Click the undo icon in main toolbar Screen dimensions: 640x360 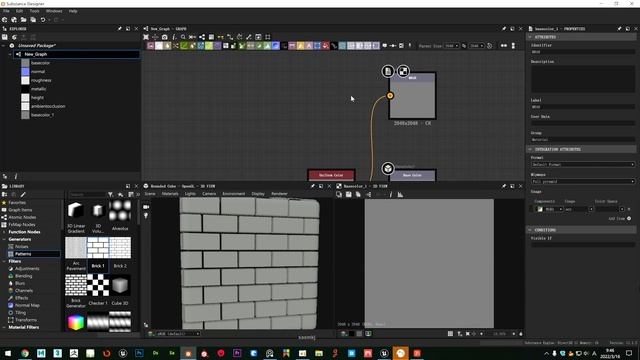(43, 20)
